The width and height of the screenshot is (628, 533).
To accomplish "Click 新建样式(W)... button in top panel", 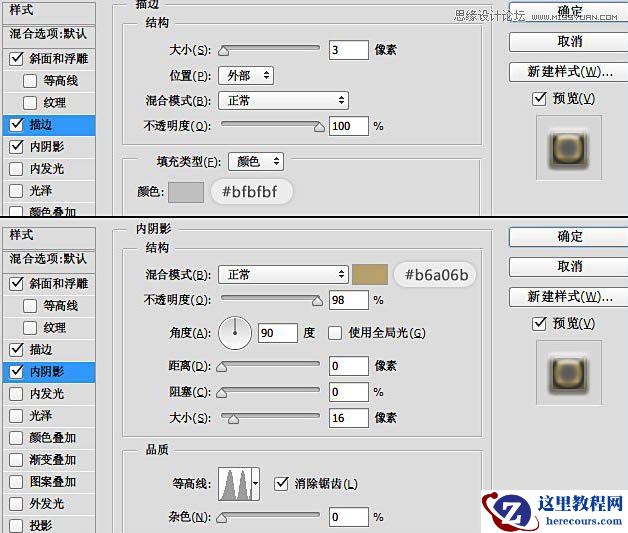I will 569,72.
